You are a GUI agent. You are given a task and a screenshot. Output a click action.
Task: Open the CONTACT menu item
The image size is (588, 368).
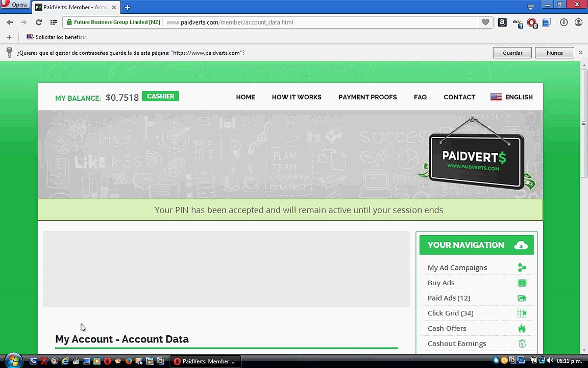tap(459, 97)
